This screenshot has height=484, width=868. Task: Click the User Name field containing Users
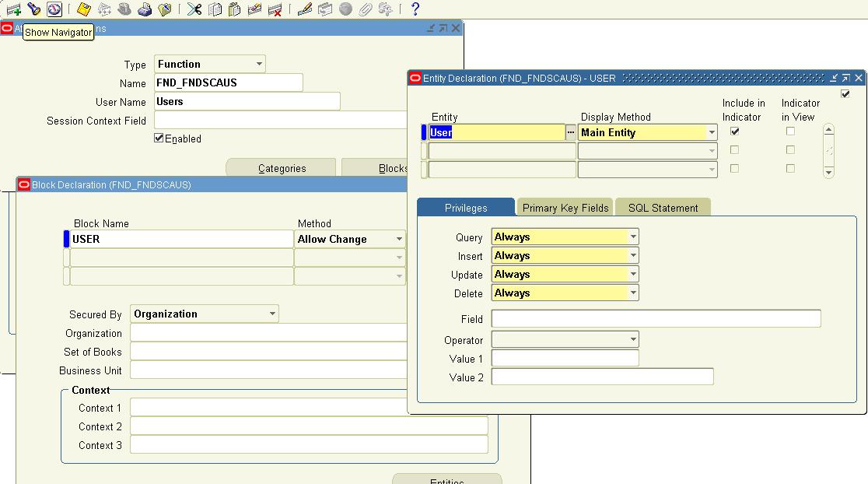(x=247, y=101)
